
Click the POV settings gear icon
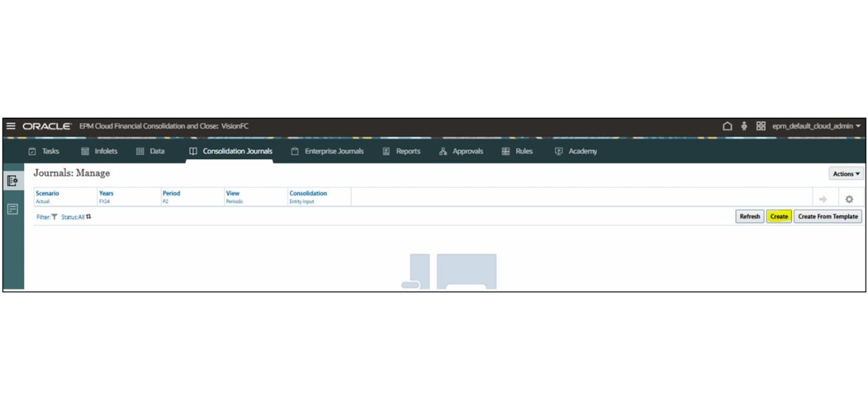[849, 200]
